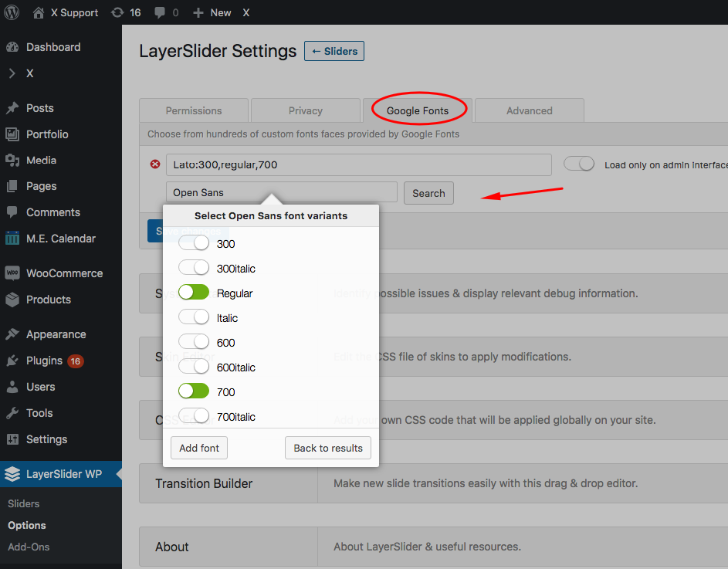Click the Save changes button
Viewport: 728px width, 569px height.
pyautogui.click(x=188, y=231)
